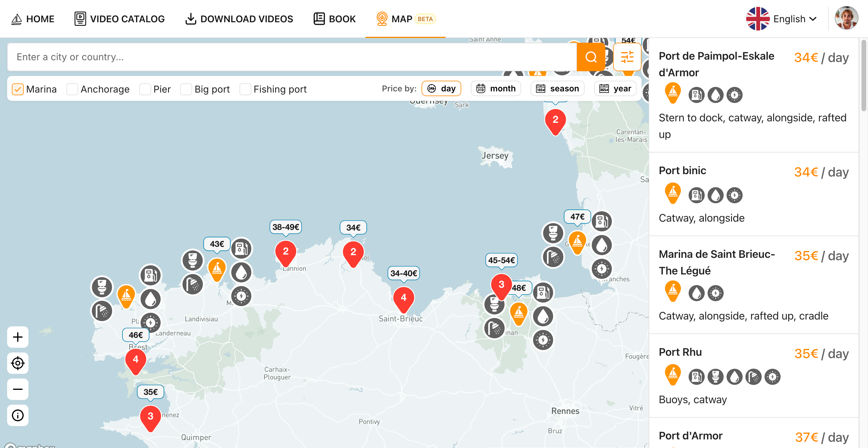The image size is (868, 448).
Task: Check the Fishing port checkbox
Action: pyautogui.click(x=245, y=89)
